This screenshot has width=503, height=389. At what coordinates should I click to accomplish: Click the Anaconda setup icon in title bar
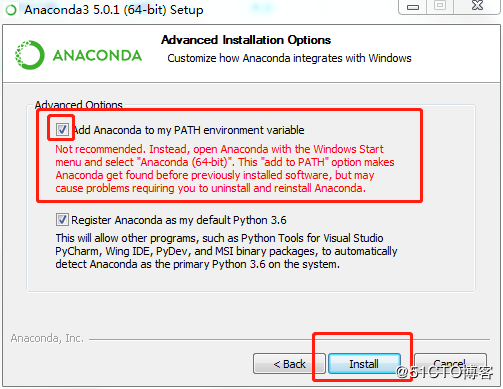(11, 10)
